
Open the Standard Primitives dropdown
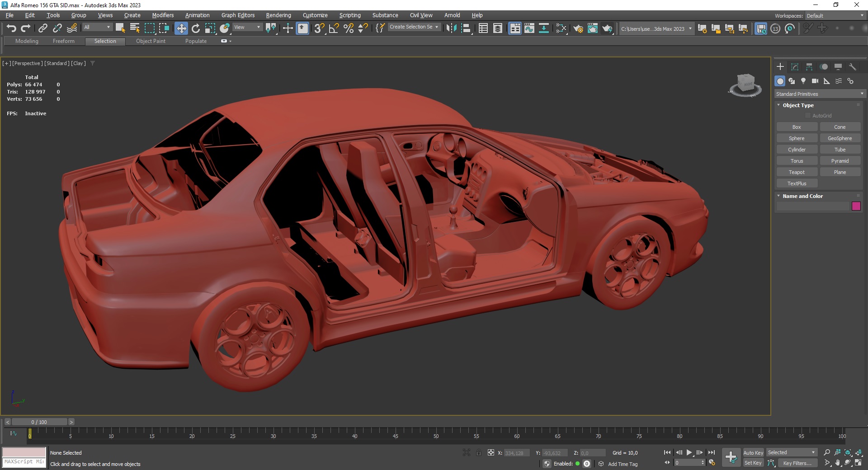point(819,94)
